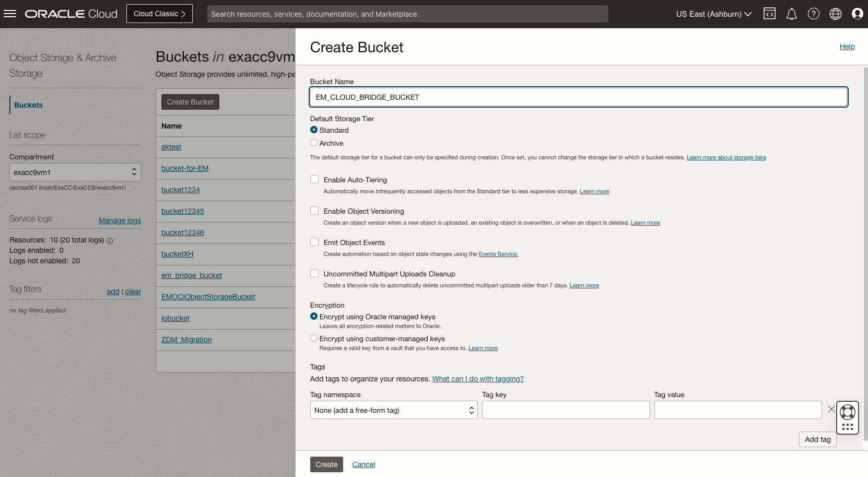Remove the tag row with X icon
Viewport: 868px width, 477px height.
(x=831, y=410)
